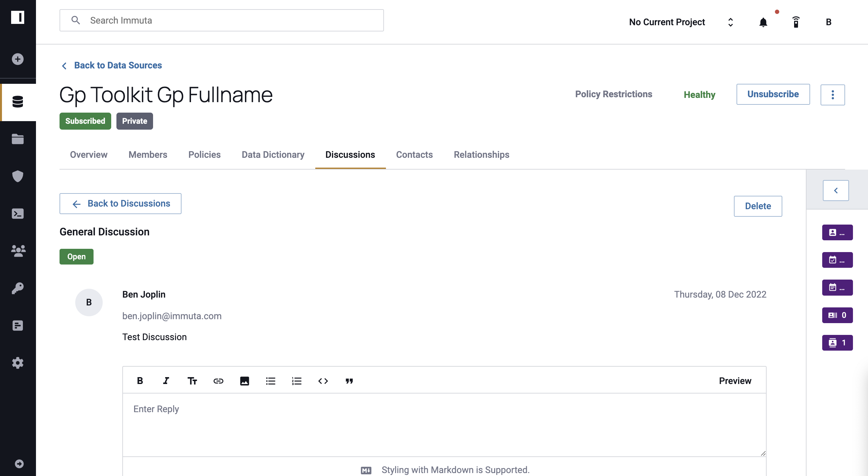Open Policies shield icon in sidebar
Image resolution: width=868 pixels, height=476 pixels.
point(18,176)
